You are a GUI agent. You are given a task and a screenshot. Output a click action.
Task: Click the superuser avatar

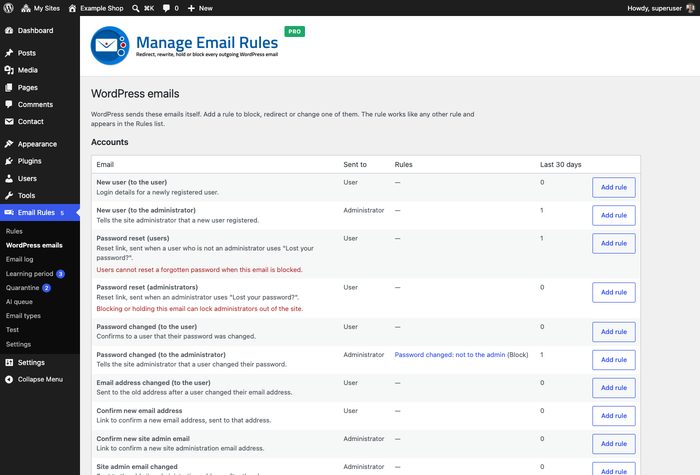pyautogui.click(x=690, y=8)
